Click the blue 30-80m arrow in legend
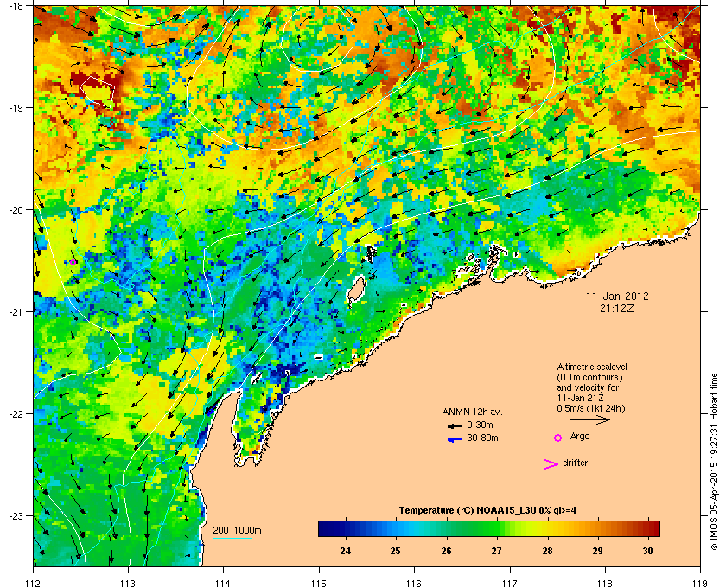Screen dimensions: 726x588 point(455,439)
